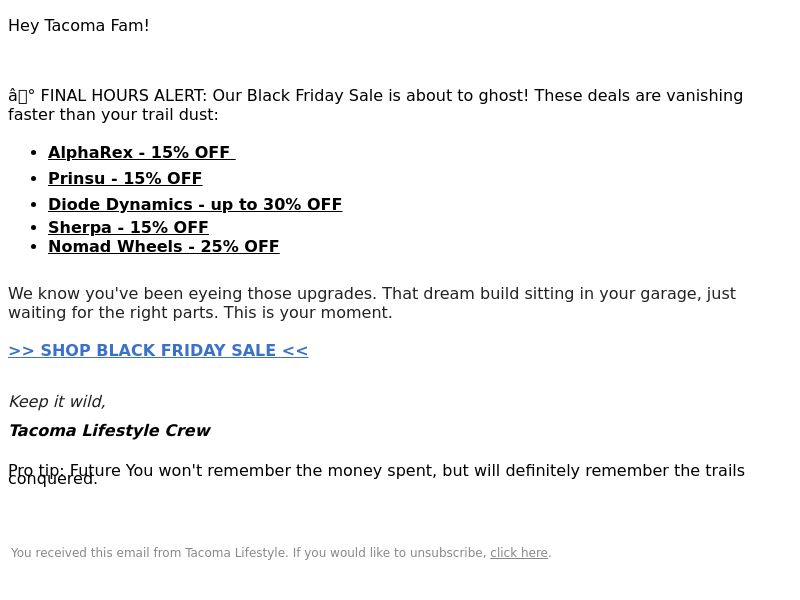
Task: Open Diode Dynamics up to 30% OFF
Action: coord(195,204)
